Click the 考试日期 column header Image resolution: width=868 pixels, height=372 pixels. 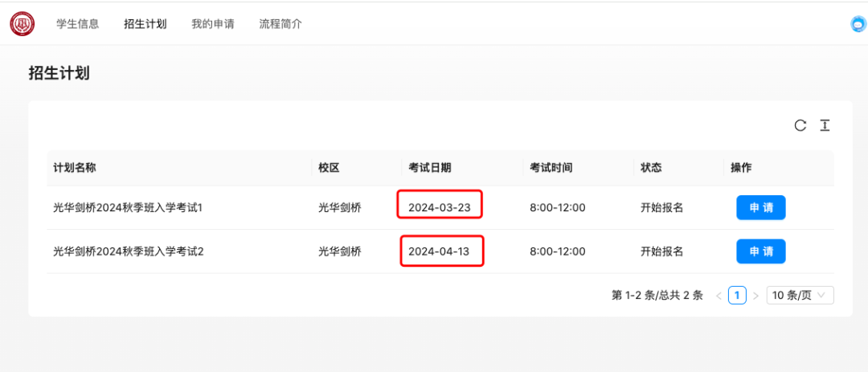[x=429, y=168]
